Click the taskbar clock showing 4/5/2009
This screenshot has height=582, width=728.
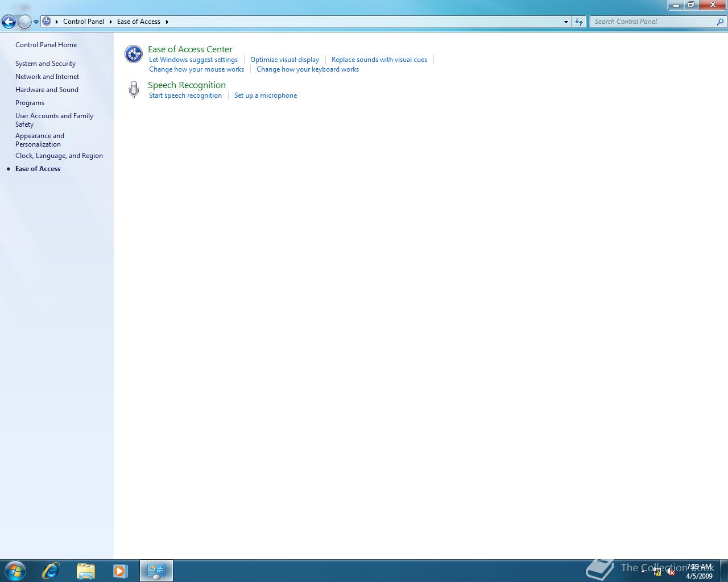click(x=699, y=571)
